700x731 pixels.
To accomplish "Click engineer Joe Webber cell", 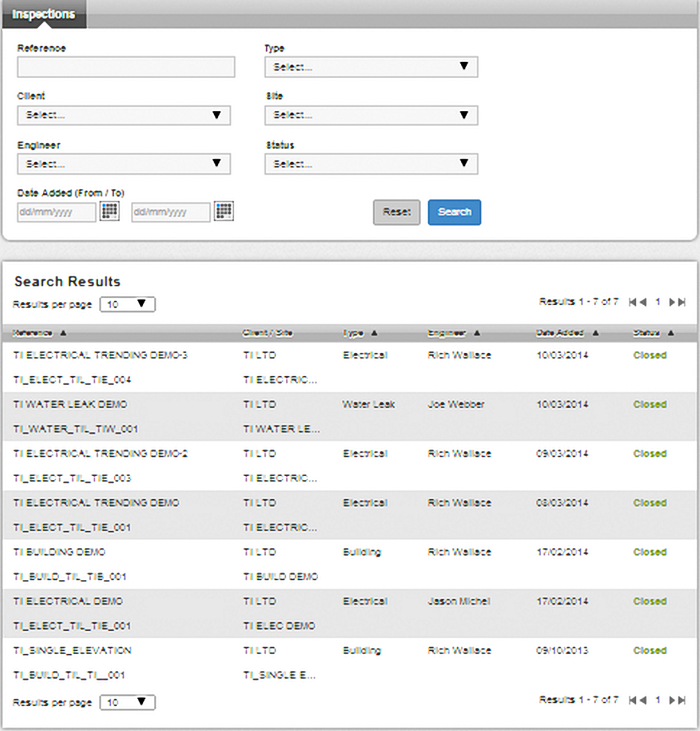I will [x=456, y=404].
